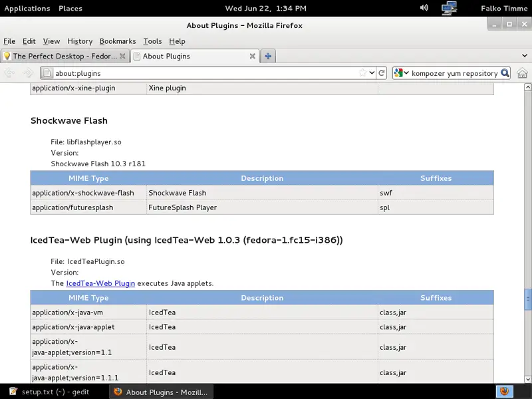Screen dimensions: 532x399
Task: Open the Edit menu
Action: coord(29,41)
